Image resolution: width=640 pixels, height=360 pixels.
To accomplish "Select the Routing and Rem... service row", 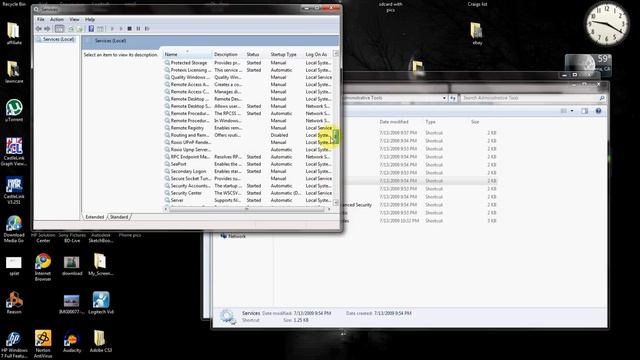I will pos(248,135).
